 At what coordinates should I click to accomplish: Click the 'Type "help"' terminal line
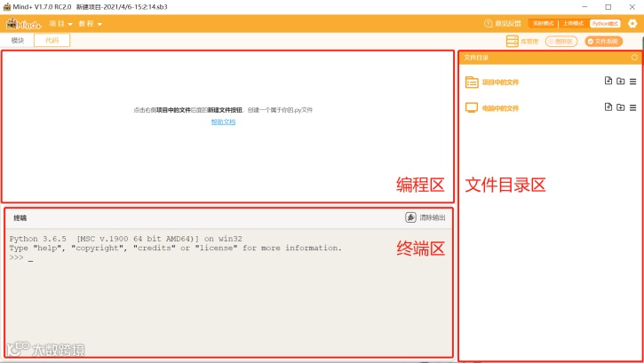pyautogui.click(x=175, y=249)
